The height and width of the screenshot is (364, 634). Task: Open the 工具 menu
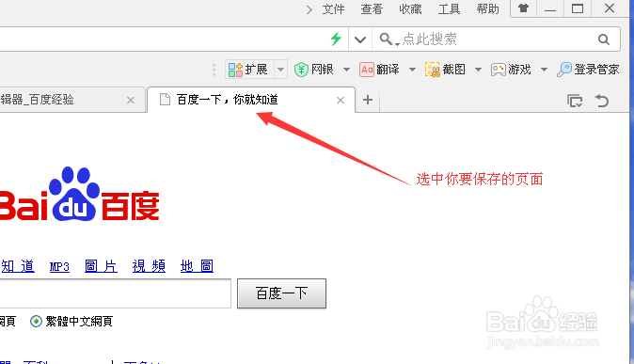click(449, 8)
